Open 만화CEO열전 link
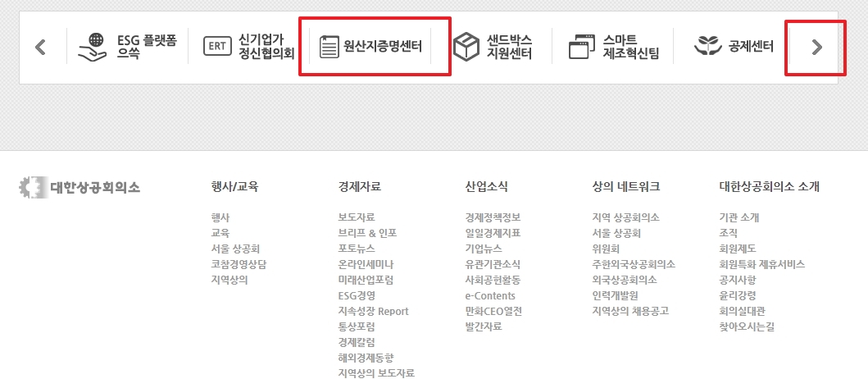 pyautogui.click(x=493, y=312)
